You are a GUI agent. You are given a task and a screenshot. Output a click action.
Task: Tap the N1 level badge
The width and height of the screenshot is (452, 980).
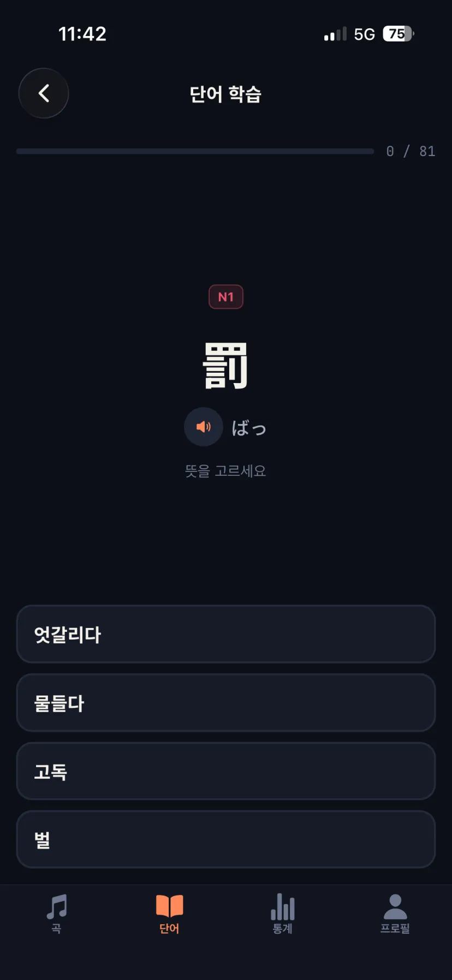[x=226, y=297]
